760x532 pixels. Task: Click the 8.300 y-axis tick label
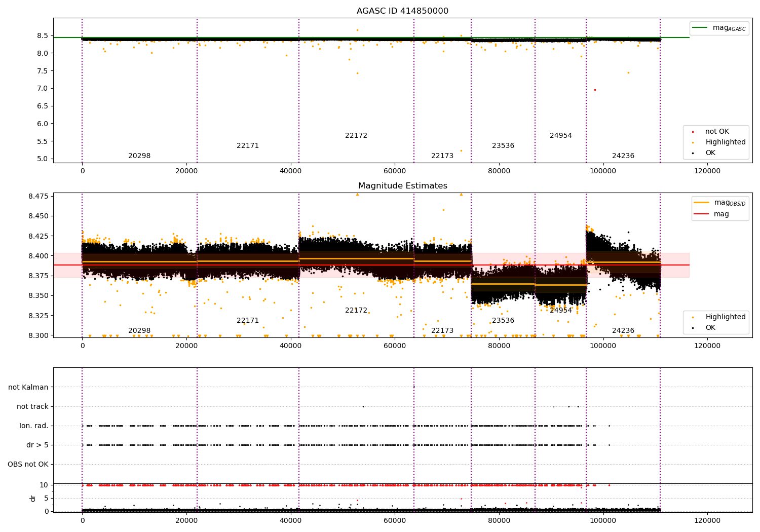(39, 335)
